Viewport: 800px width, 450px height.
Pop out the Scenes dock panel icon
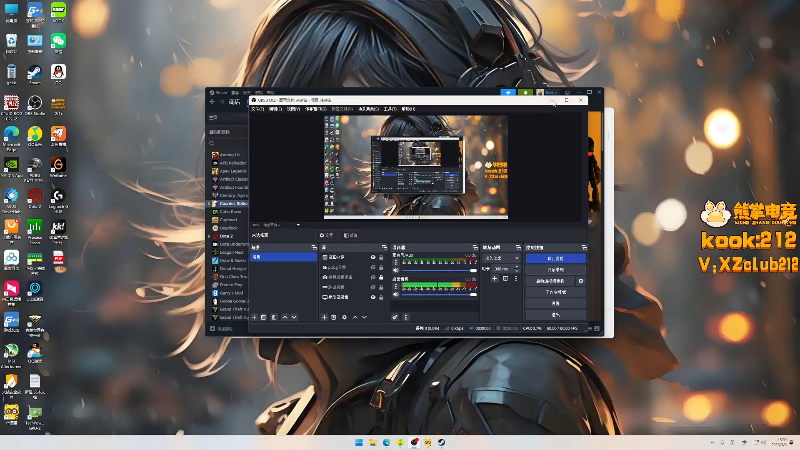tap(314, 247)
